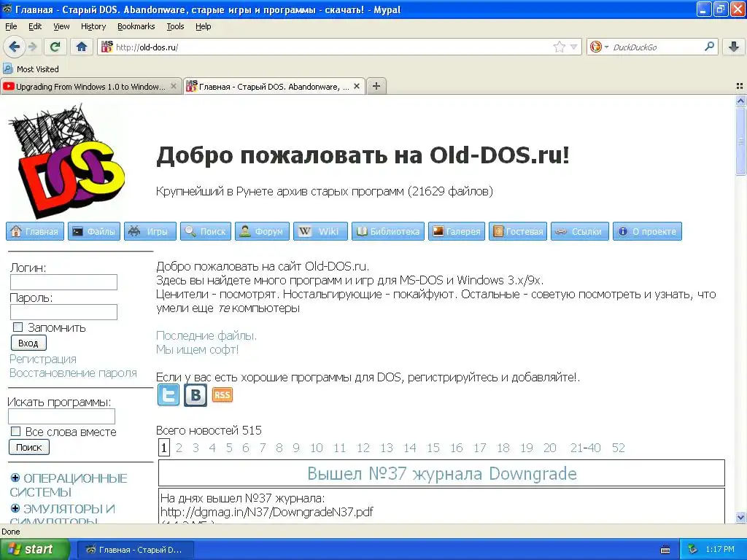Image resolution: width=747 pixels, height=560 pixels.
Task: Open the browser Home icon
Action: point(82,47)
